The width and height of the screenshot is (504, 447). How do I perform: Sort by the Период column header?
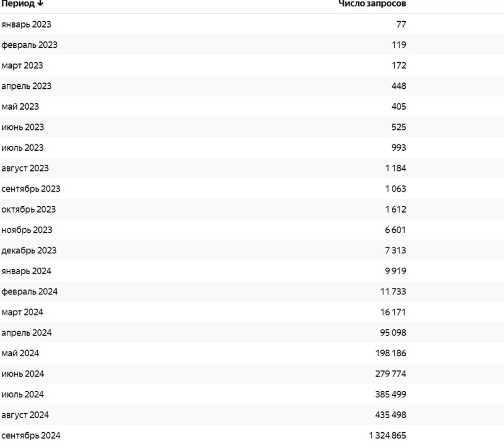(x=18, y=4)
